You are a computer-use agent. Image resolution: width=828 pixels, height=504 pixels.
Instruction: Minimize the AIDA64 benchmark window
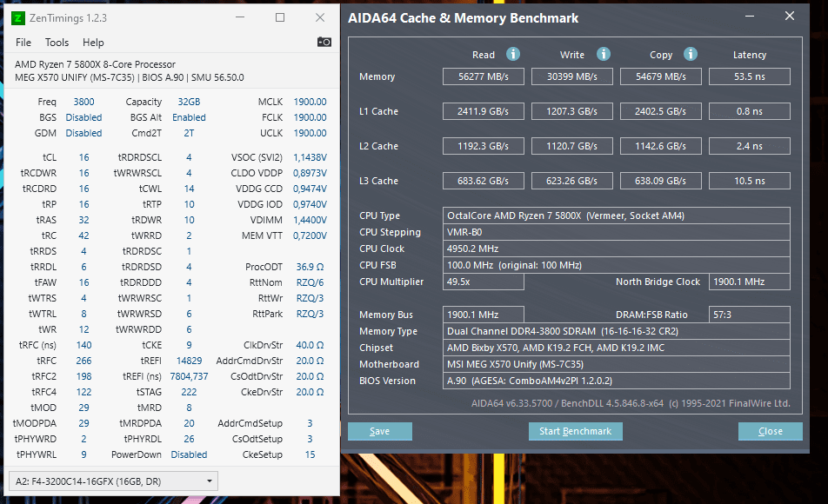click(750, 17)
